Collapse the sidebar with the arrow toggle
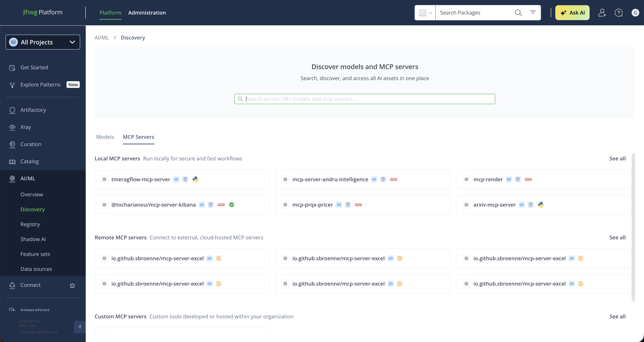Image resolution: width=644 pixels, height=342 pixels. tap(80, 327)
